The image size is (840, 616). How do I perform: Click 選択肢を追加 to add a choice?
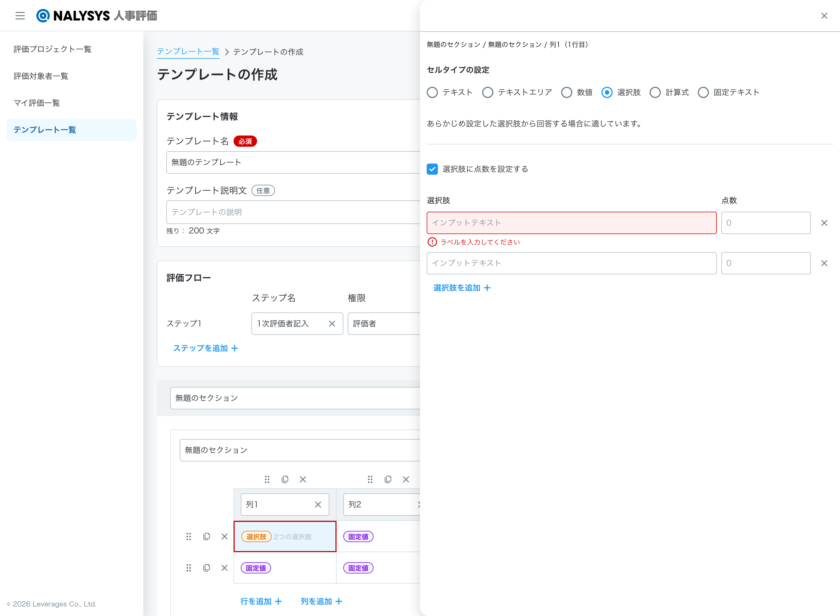(462, 288)
